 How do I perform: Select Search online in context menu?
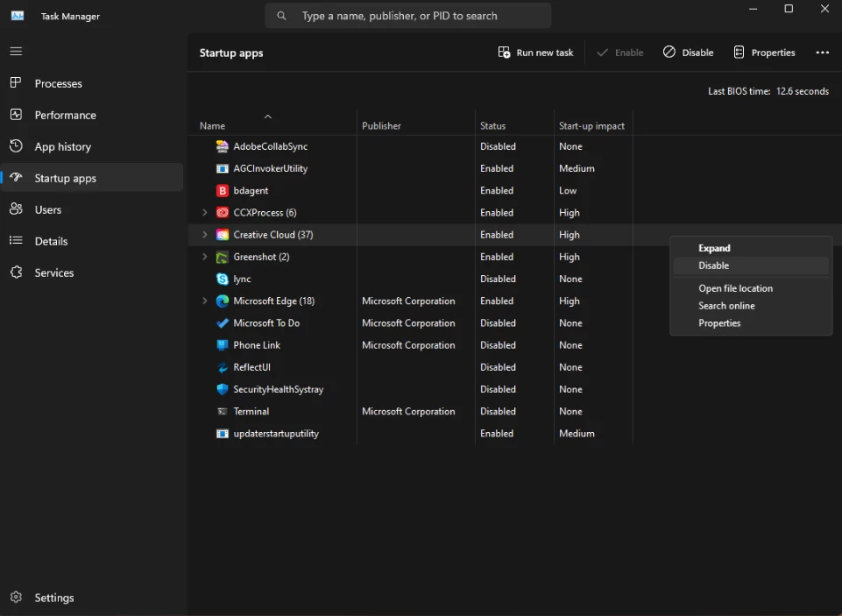[x=751, y=306]
